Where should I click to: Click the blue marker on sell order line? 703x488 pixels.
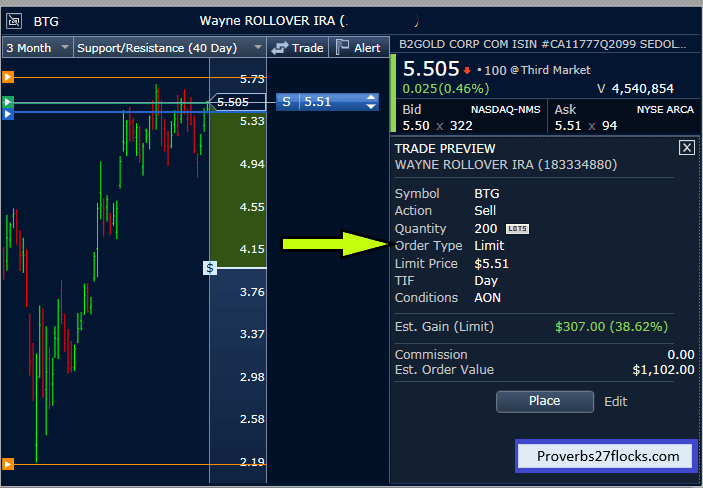(x=8, y=114)
